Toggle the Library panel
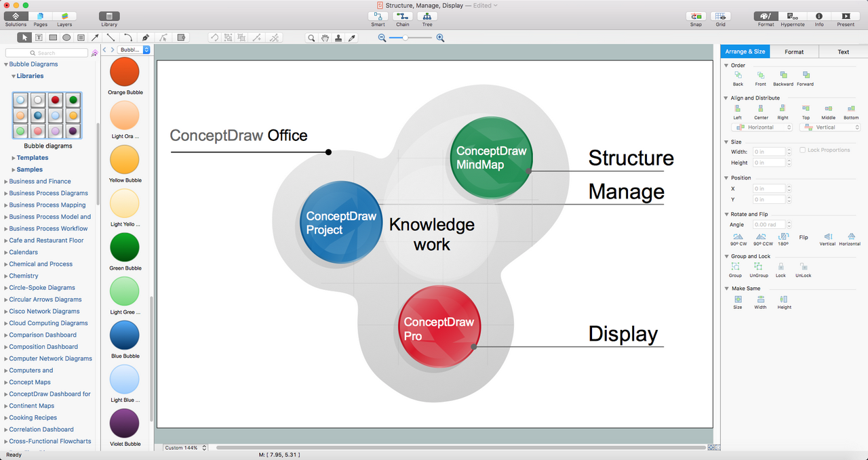The image size is (868, 460). point(109,16)
